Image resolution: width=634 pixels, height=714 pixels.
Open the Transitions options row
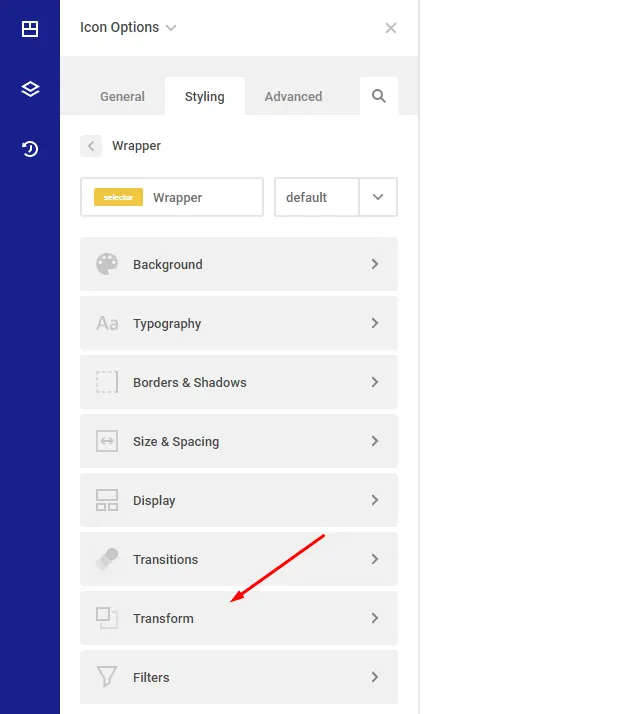[x=239, y=559]
